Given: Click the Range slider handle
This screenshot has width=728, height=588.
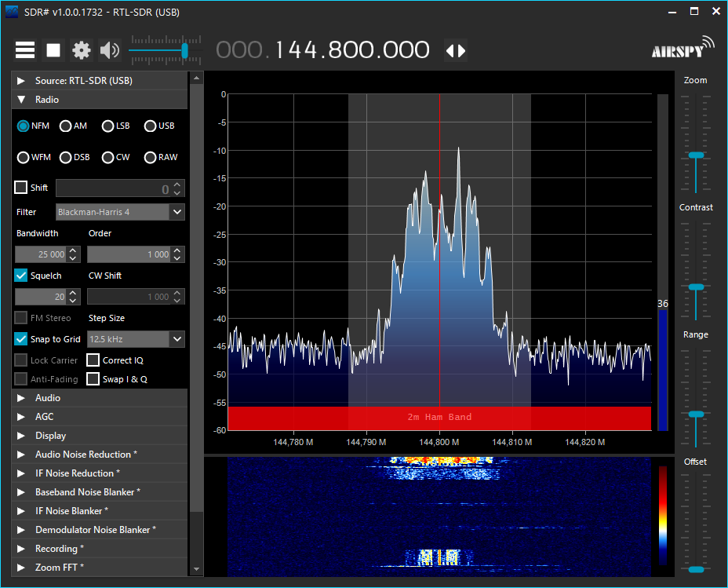Looking at the screenshot, I should click(x=696, y=414).
